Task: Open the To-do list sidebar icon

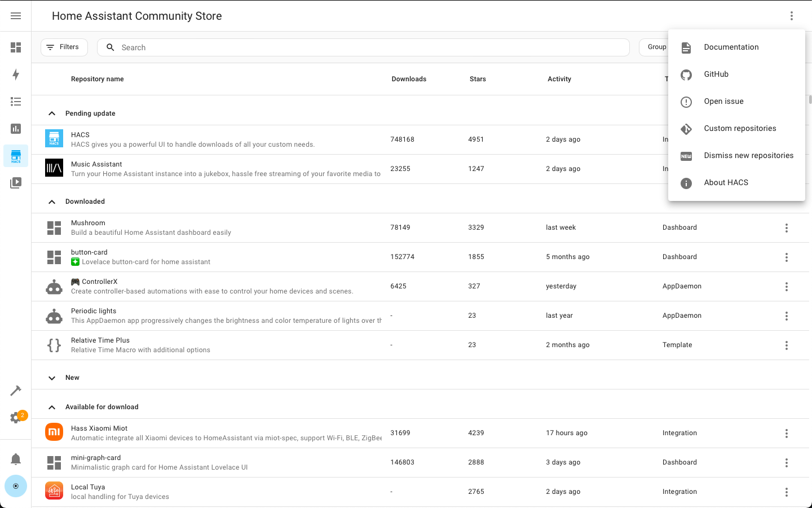Action: pos(16,102)
